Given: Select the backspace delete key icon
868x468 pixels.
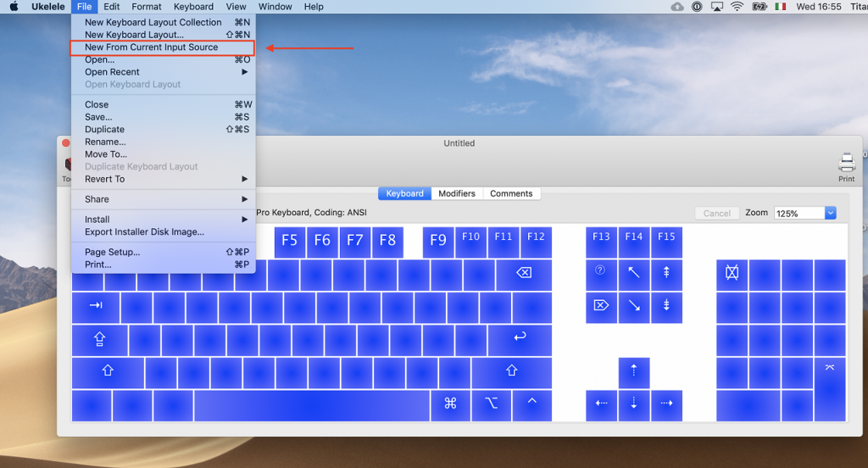Looking at the screenshot, I should (524, 272).
